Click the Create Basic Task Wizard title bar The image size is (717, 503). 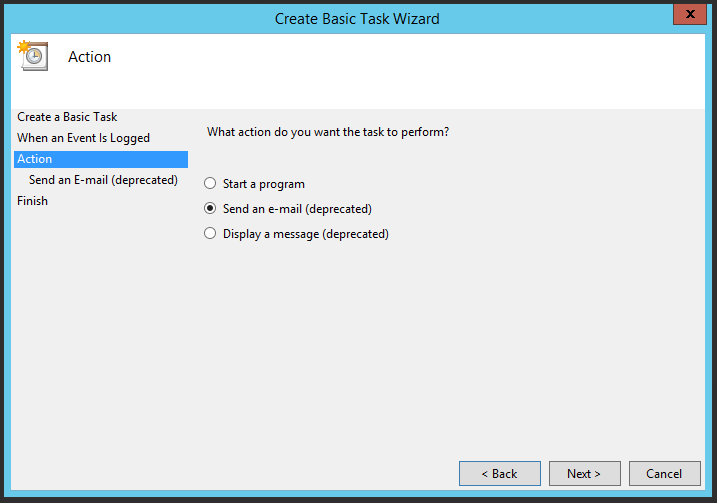(x=357, y=18)
